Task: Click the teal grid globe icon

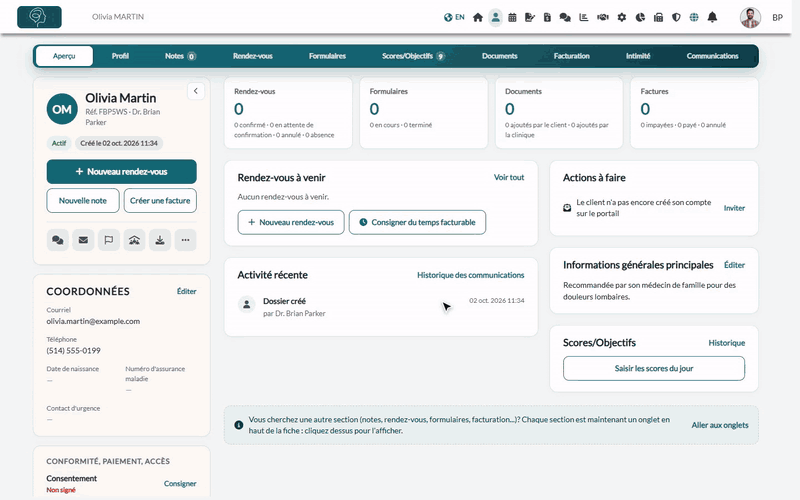Action: [x=694, y=17]
